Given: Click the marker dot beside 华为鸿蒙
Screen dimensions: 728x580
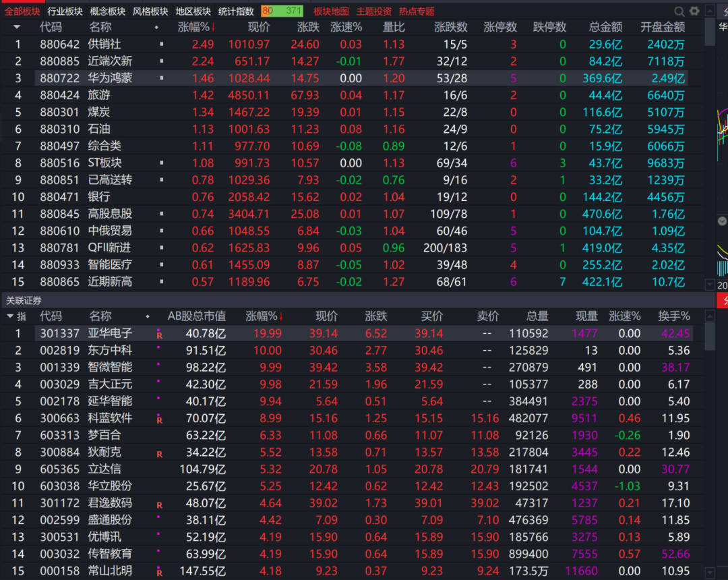Looking at the screenshot, I should point(160,78).
